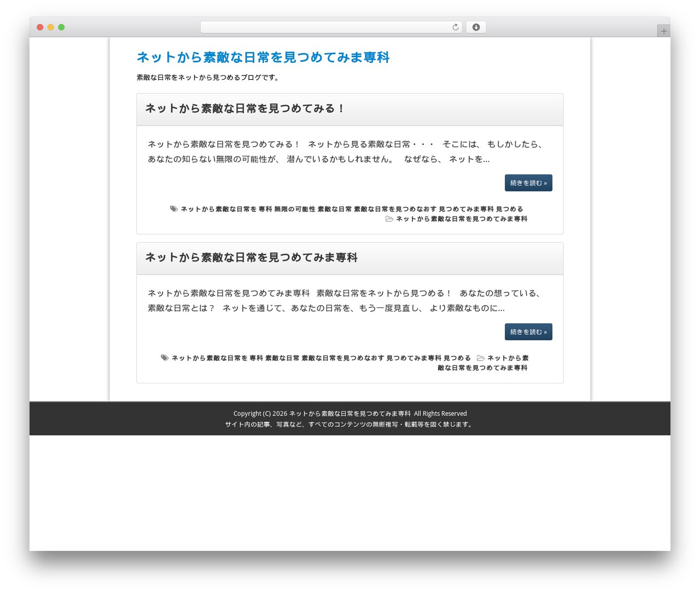Click the footer Copyright (C) 2026 line
Viewport: 700px width, 593px height.
(x=350, y=414)
